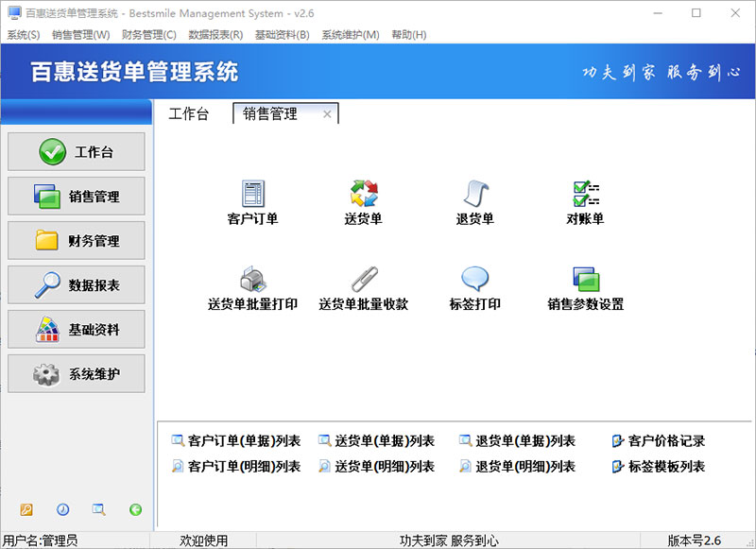The image size is (756, 549).
Task: Switch to the 工作台 tab
Action: [188, 114]
